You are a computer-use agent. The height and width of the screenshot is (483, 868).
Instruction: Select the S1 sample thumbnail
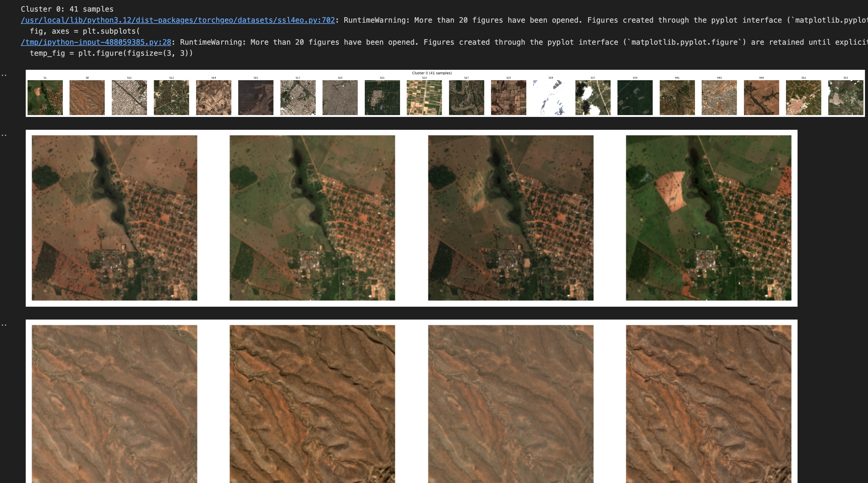coord(45,98)
